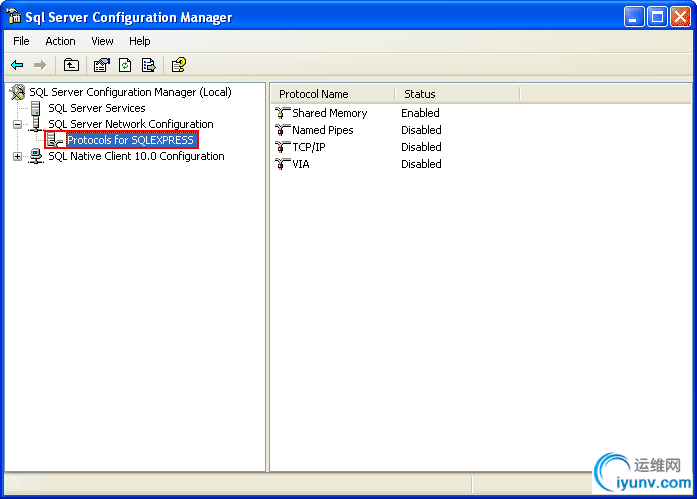Click the Back arrow toolbar icon
This screenshot has width=697, height=499.
(x=17, y=65)
